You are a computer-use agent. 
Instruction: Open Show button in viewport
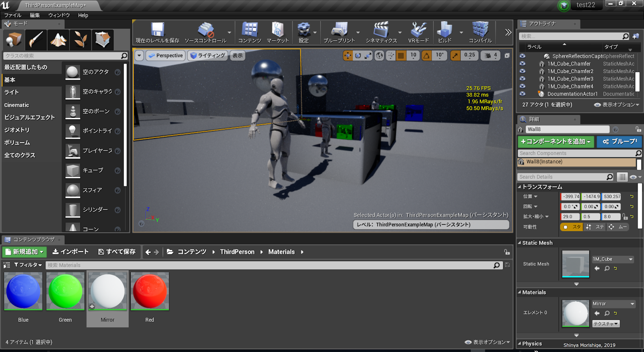(x=238, y=56)
